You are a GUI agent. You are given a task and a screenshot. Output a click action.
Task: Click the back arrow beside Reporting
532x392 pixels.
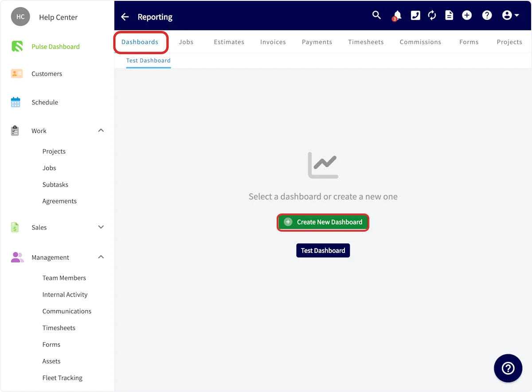(x=125, y=17)
